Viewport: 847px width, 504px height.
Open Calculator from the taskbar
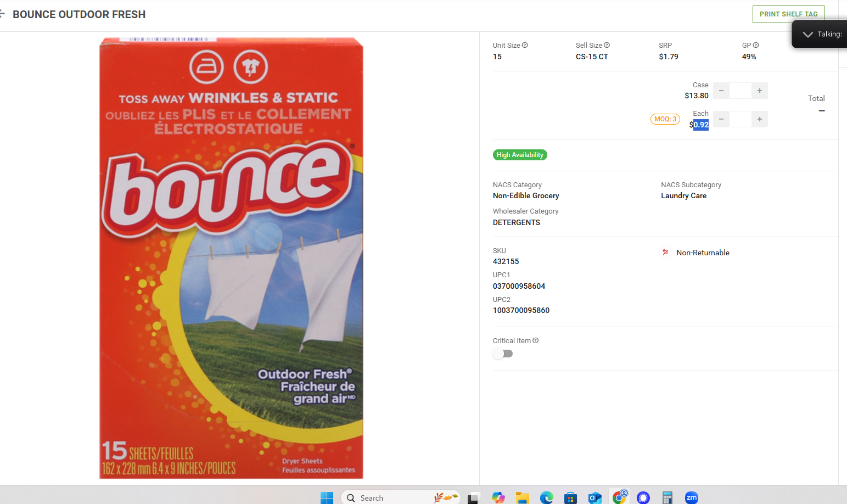click(x=667, y=497)
